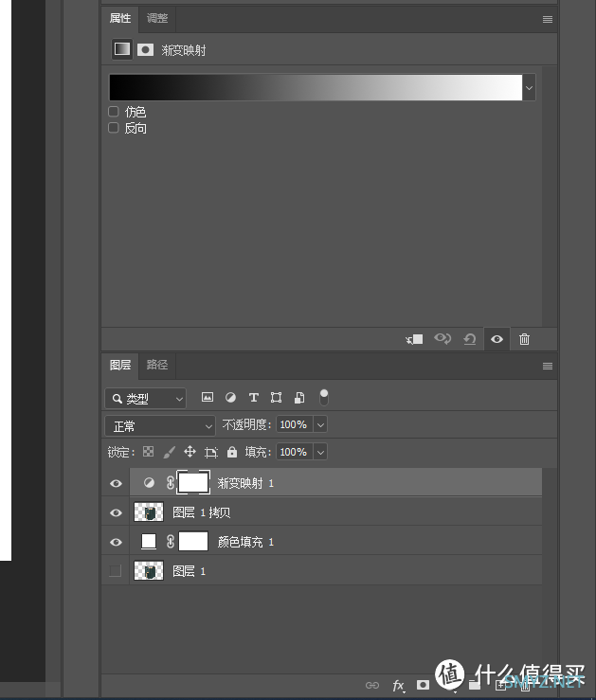
Task: Filter layers by pixel layers icon
Action: click(x=208, y=397)
